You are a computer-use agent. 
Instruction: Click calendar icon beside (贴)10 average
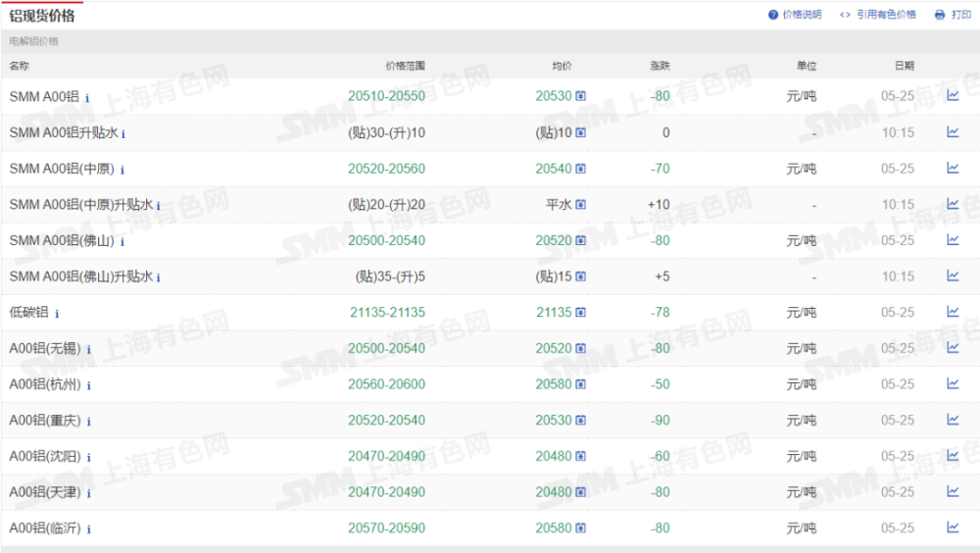pyautogui.click(x=580, y=132)
